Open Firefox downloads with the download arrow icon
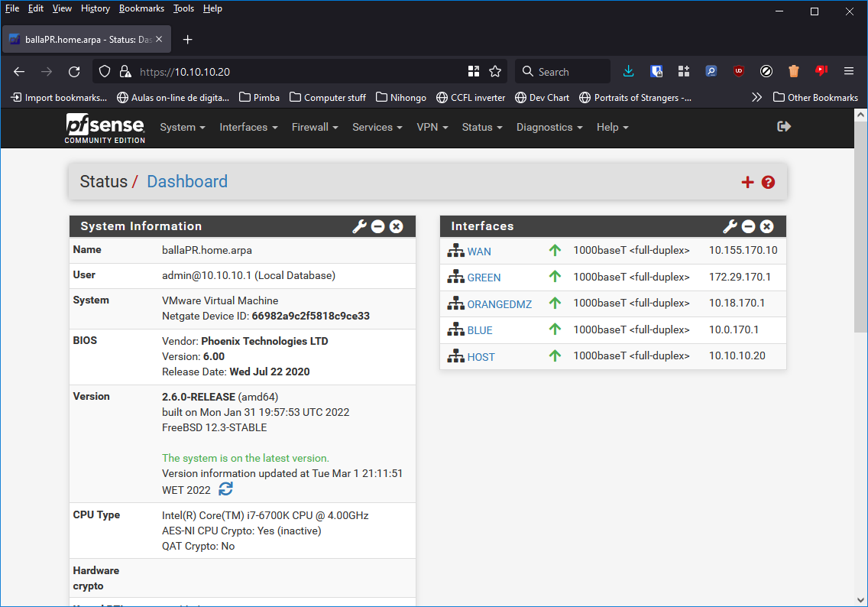This screenshot has width=868, height=607. [x=628, y=71]
